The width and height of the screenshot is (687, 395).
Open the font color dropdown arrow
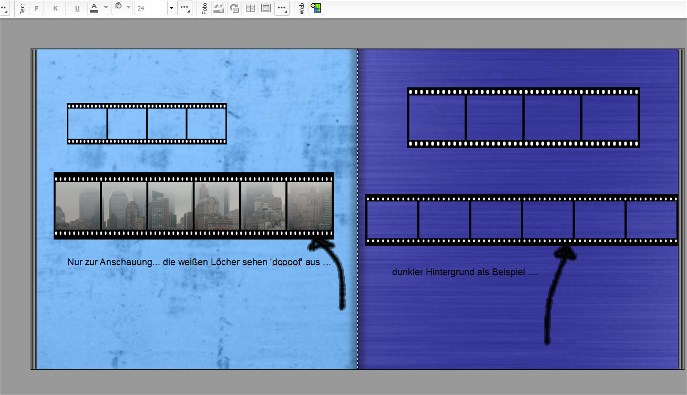click(106, 7)
